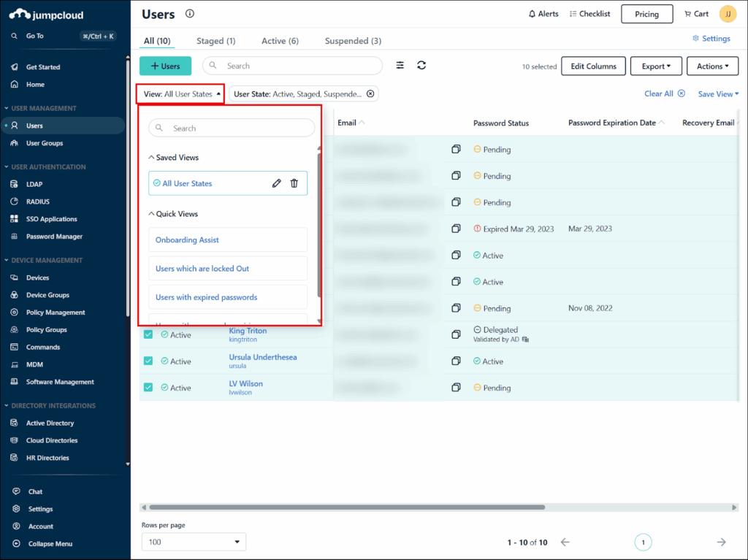Open User Groups icon in sidebar
Screen dimensions: 748x560
[15, 143]
